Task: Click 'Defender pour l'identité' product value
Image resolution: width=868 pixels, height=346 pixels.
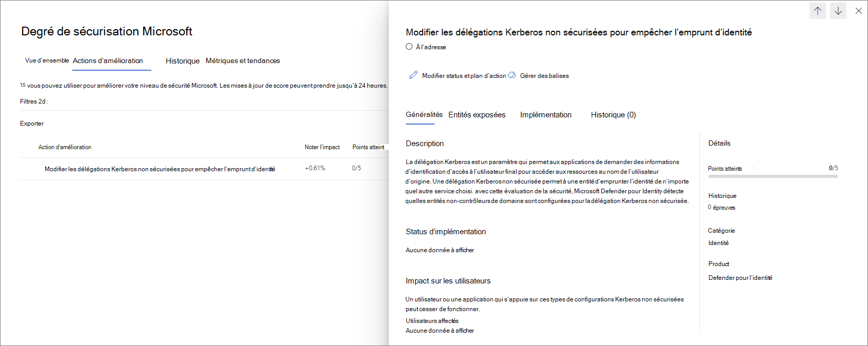Action: (x=740, y=278)
